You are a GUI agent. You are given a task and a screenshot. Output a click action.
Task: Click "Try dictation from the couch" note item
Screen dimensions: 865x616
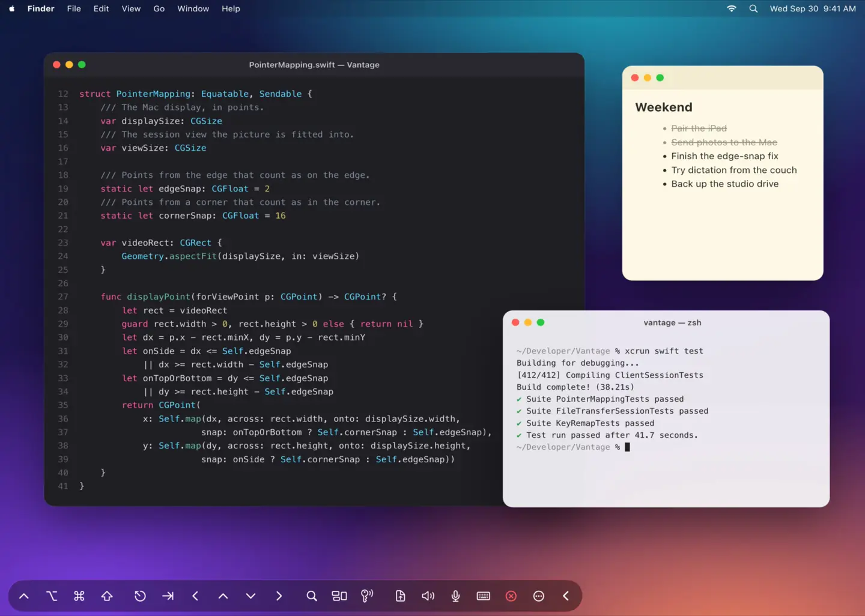[x=734, y=170]
